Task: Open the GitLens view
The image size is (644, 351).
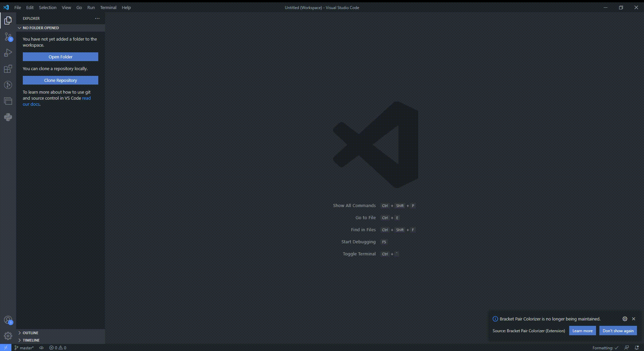Action: coord(8,85)
